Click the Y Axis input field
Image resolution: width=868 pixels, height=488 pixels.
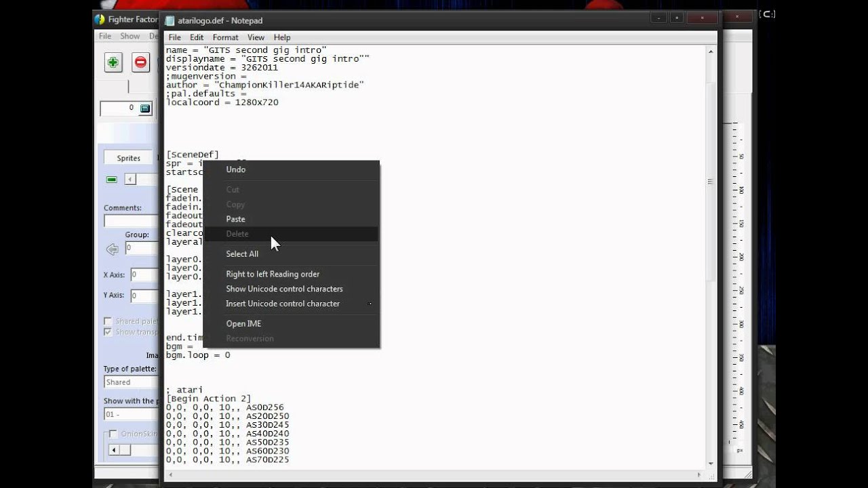144,296
